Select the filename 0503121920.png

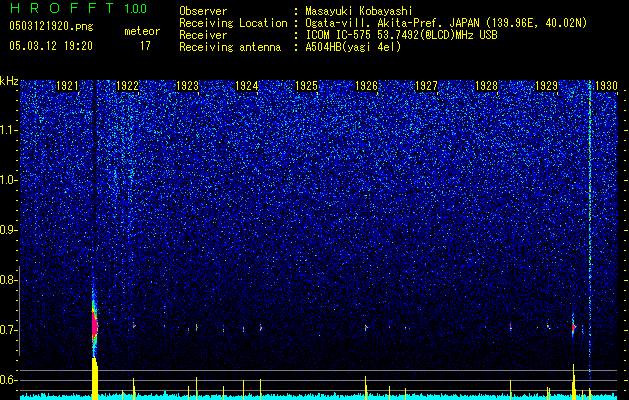coord(51,26)
